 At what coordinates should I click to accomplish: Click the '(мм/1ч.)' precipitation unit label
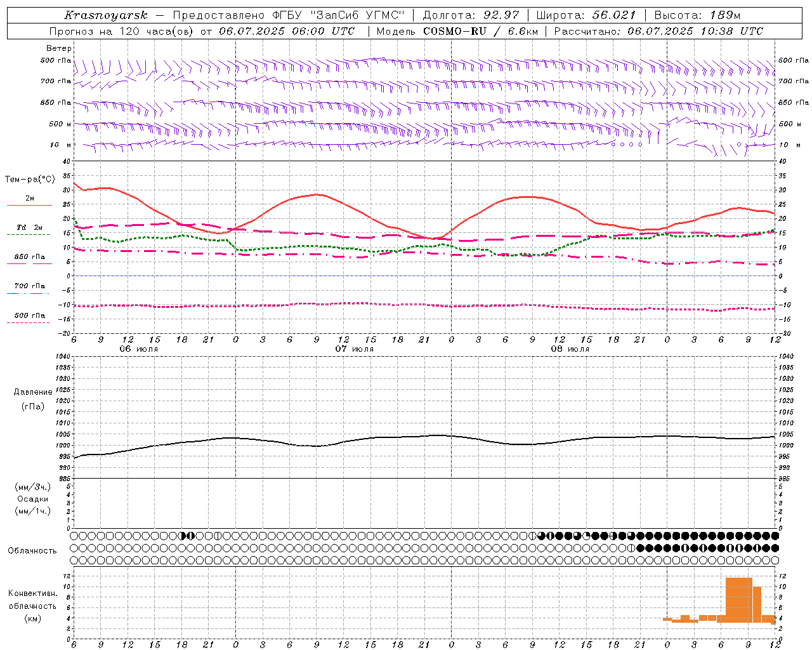(33, 511)
